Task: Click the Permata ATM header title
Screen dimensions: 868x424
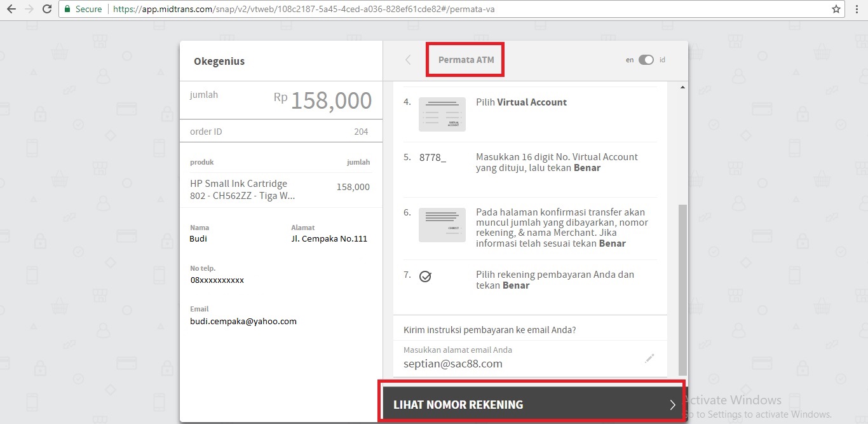Action: click(x=466, y=60)
